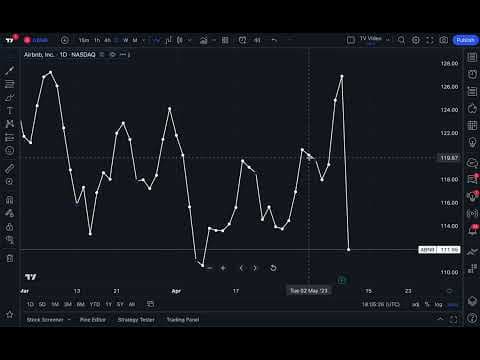The height and width of the screenshot is (360, 480).
Task: Select the prediction and measurement tools
Action: coord(10,137)
